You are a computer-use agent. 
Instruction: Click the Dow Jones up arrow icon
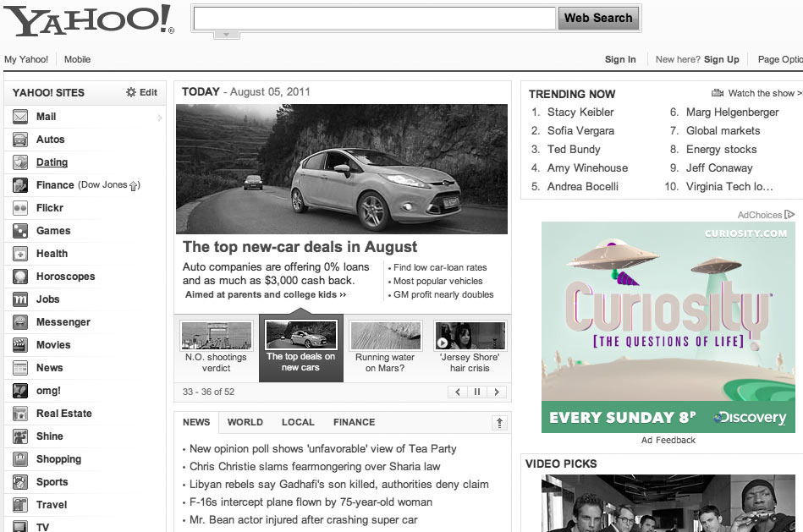coord(134,186)
